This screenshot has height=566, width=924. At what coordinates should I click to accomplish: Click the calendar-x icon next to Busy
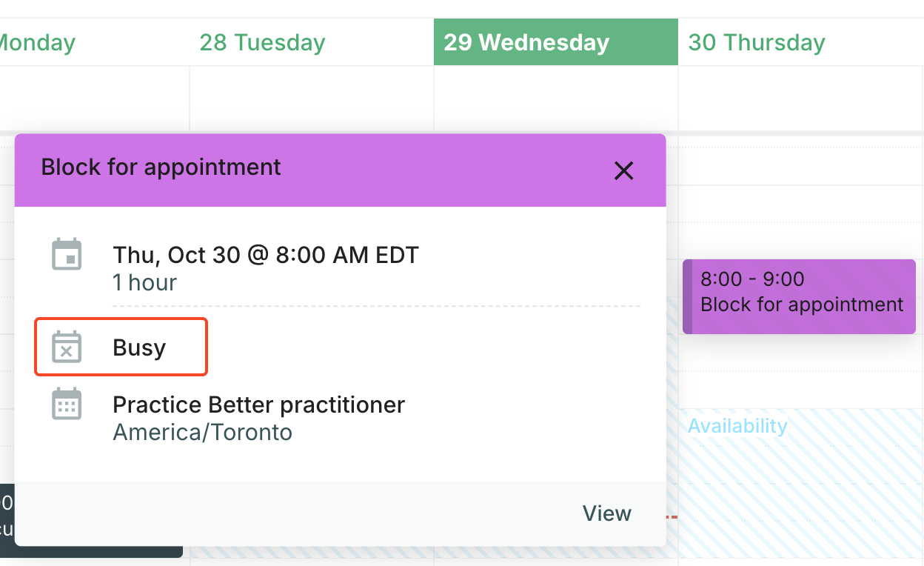[x=67, y=347]
